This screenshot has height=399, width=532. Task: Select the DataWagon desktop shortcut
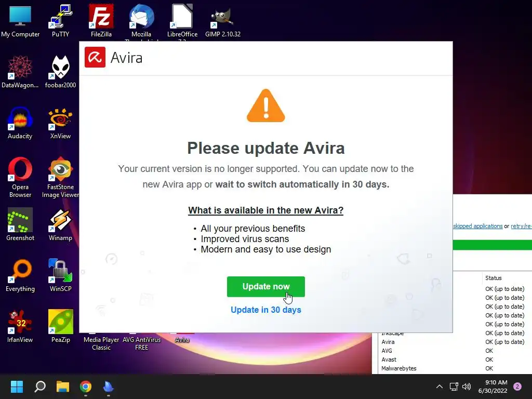(x=20, y=72)
